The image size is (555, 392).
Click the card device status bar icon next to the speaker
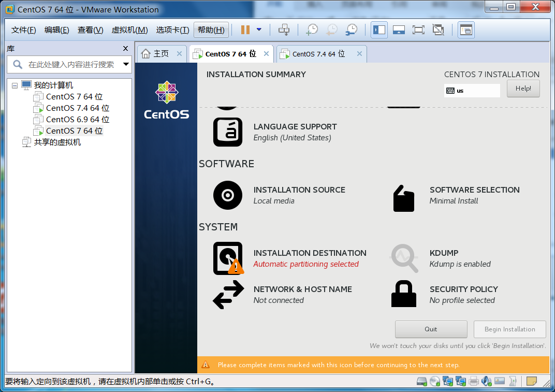pyautogui.click(x=500, y=381)
